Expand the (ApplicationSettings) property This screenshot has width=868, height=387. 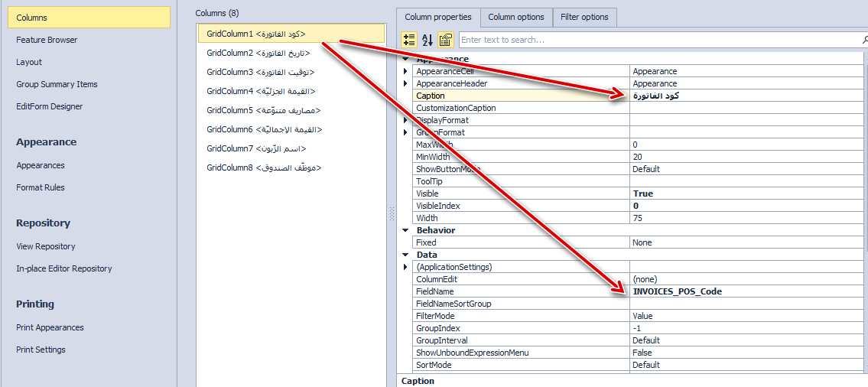(405, 267)
